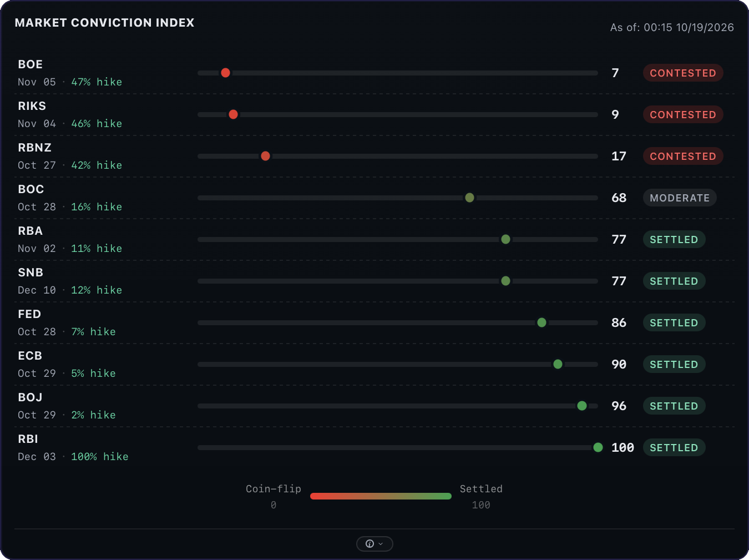Click the ECB slider marker at 90

[x=558, y=364]
